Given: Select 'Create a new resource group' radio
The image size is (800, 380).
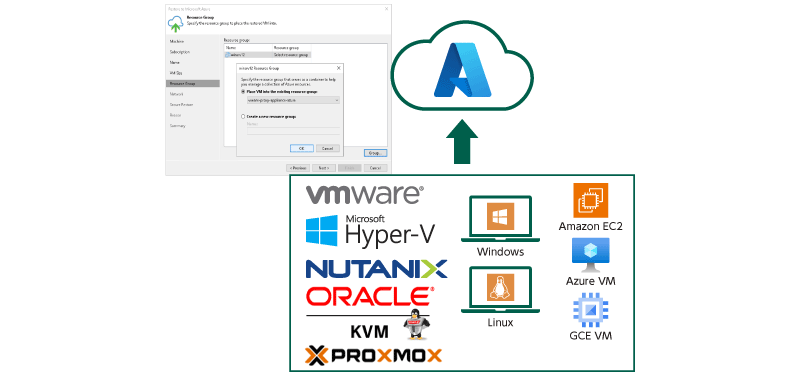Looking at the screenshot, I should click(243, 117).
